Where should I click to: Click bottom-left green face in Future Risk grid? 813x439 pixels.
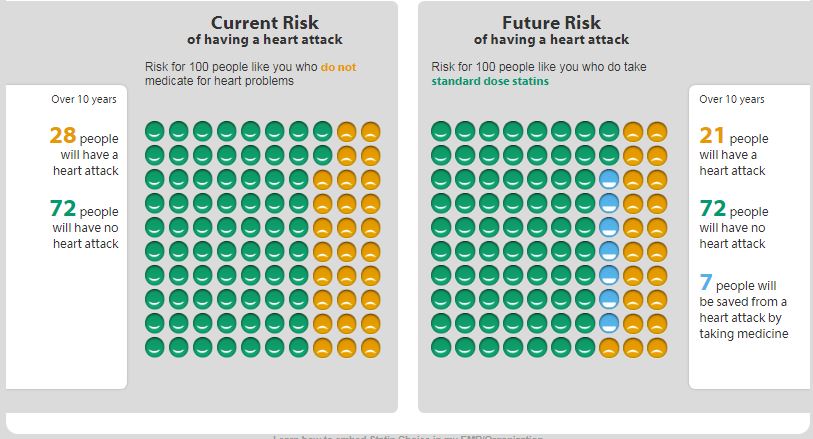click(x=440, y=347)
